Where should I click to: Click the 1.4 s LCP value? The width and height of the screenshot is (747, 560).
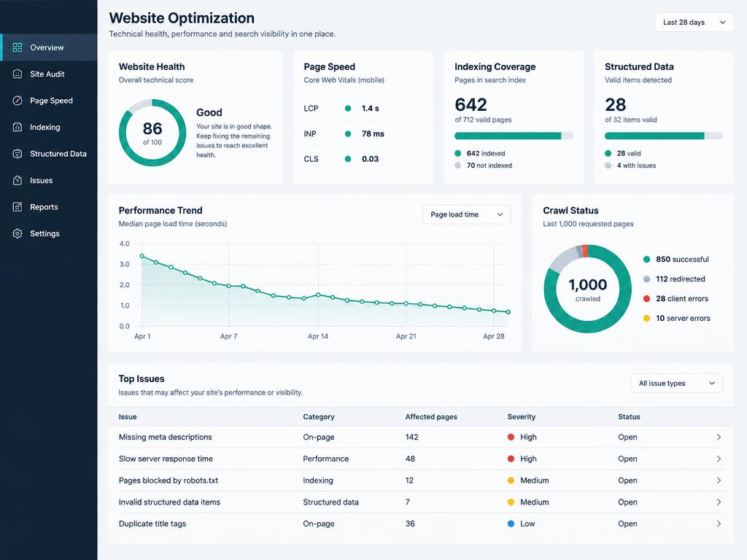370,108
